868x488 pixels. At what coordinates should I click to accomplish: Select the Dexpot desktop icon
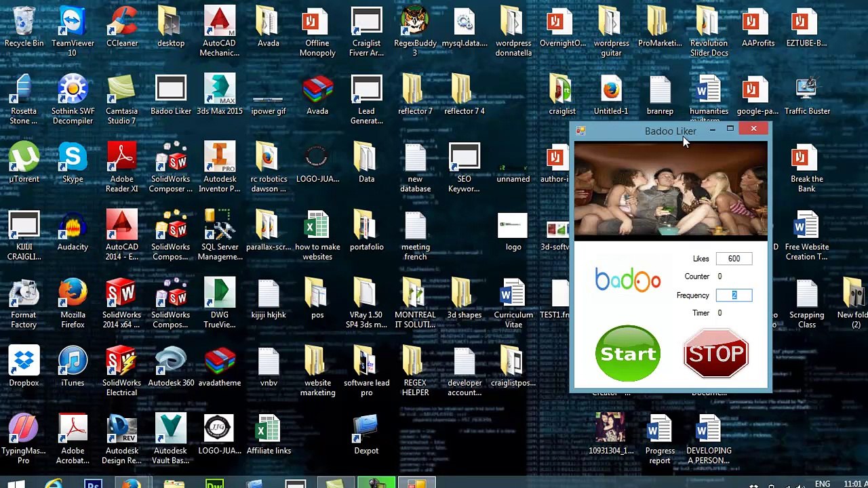366,434
